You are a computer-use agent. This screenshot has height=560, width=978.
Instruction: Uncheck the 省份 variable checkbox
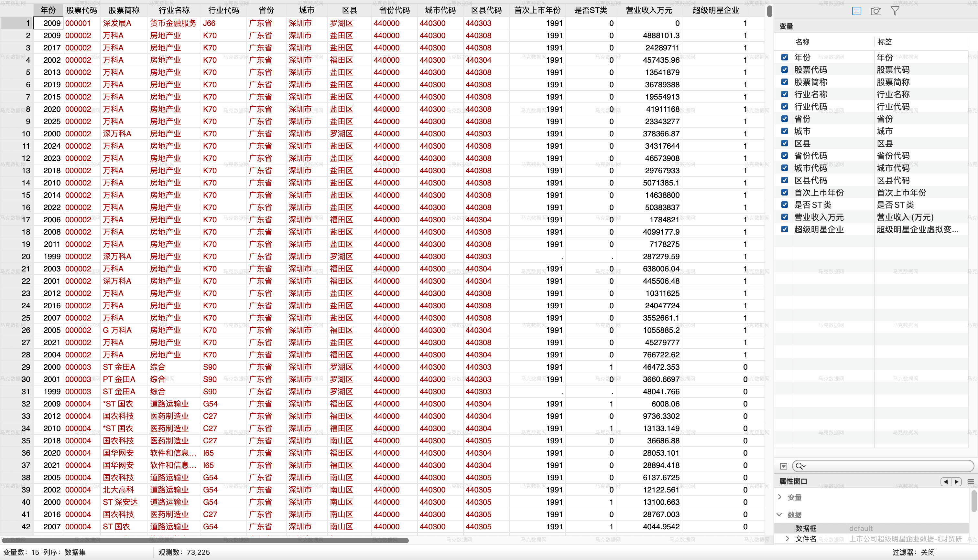coord(784,119)
